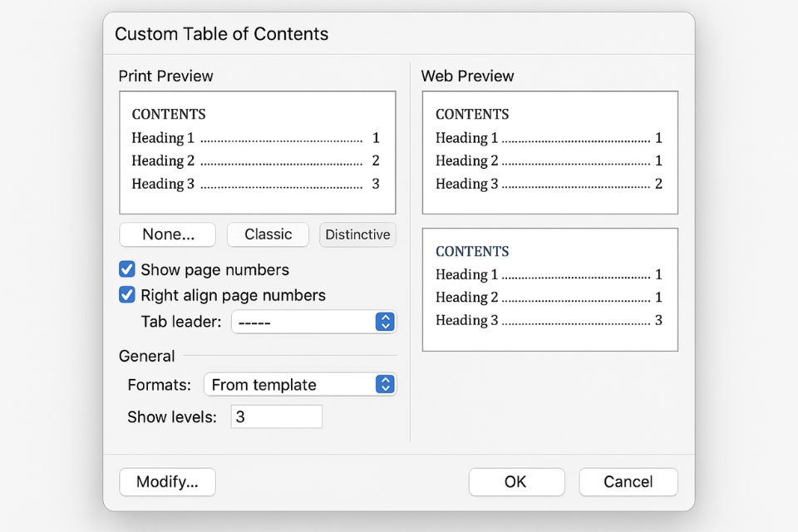Click Heading 2 in upper Web Preview

tap(466, 161)
